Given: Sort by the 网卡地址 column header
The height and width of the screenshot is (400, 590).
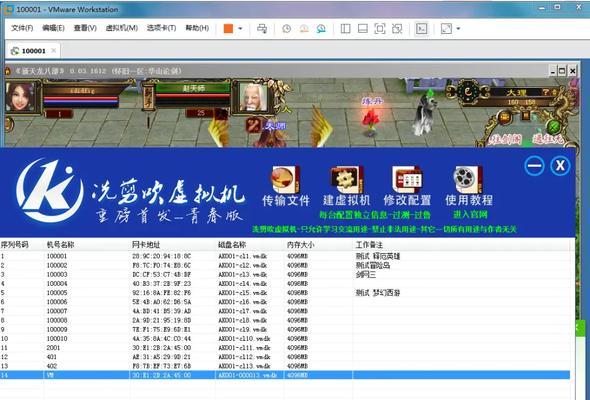Looking at the screenshot, I should click(146, 245).
